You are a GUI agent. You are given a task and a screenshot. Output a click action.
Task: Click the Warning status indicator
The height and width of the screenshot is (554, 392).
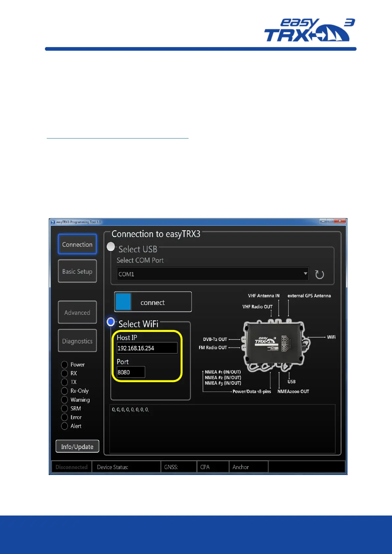click(x=65, y=400)
